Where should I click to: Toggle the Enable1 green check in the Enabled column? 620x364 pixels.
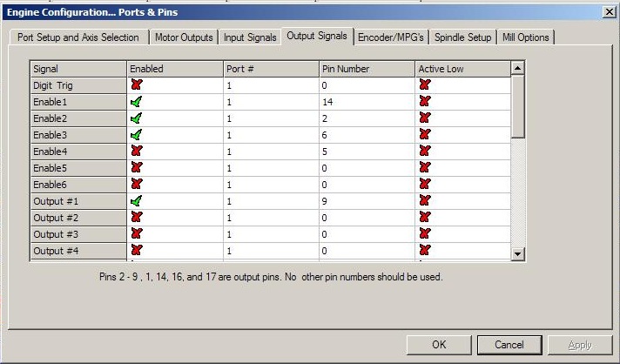coord(136,102)
